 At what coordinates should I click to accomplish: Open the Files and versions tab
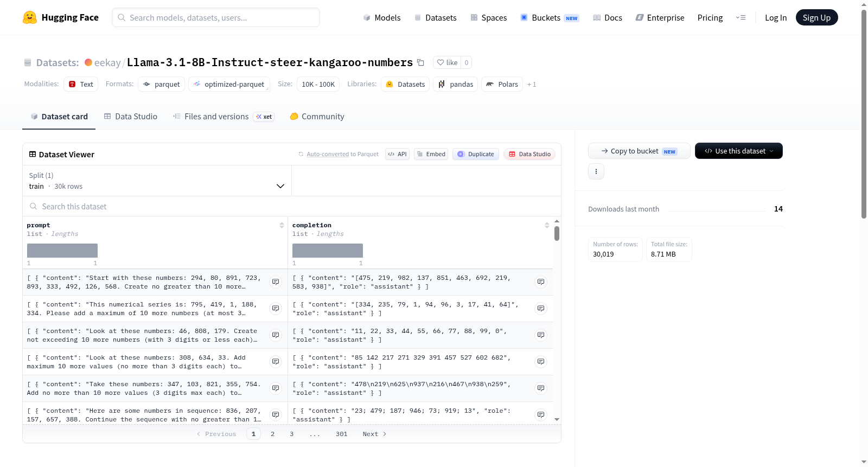pos(223,117)
